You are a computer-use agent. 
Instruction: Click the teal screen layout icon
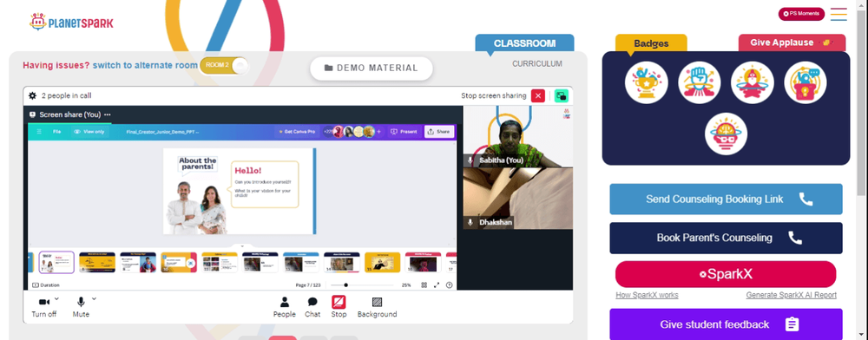coord(562,95)
